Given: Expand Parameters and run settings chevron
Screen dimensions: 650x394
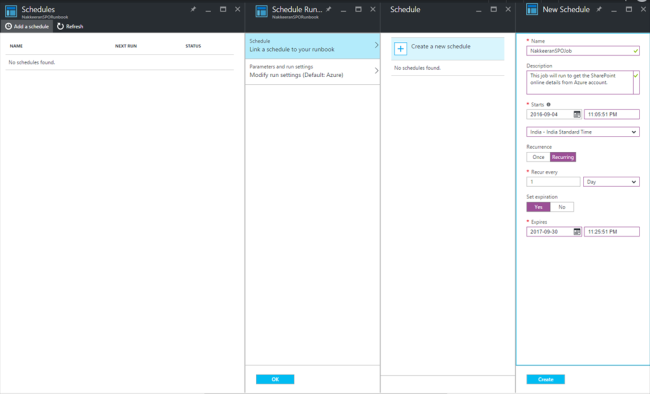Looking at the screenshot, I should tap(376, 71).
